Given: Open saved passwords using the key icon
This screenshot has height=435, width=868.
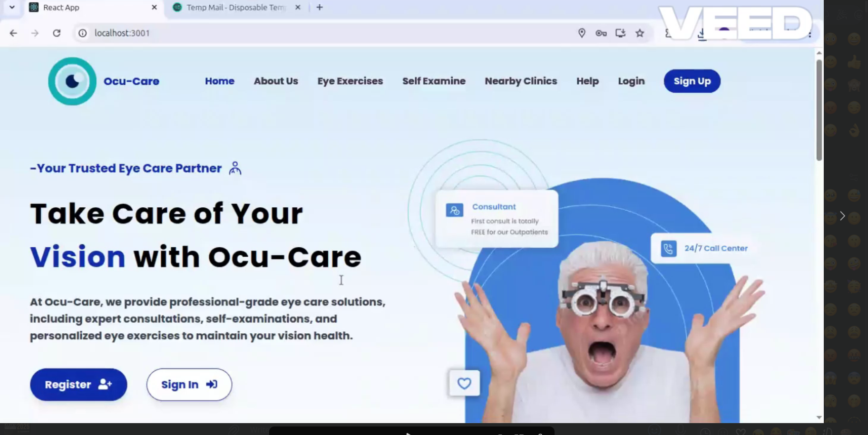Looking at the screenshot, I should click(601, 33).
